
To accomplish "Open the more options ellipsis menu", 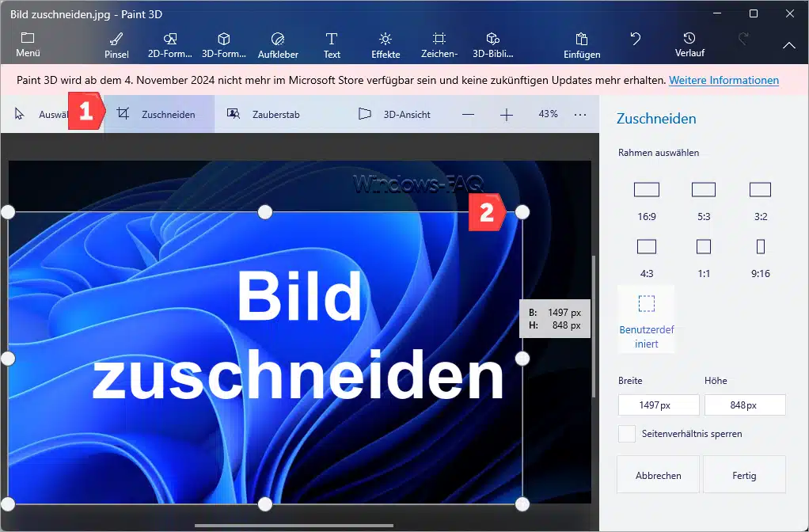I will point(580,115).
